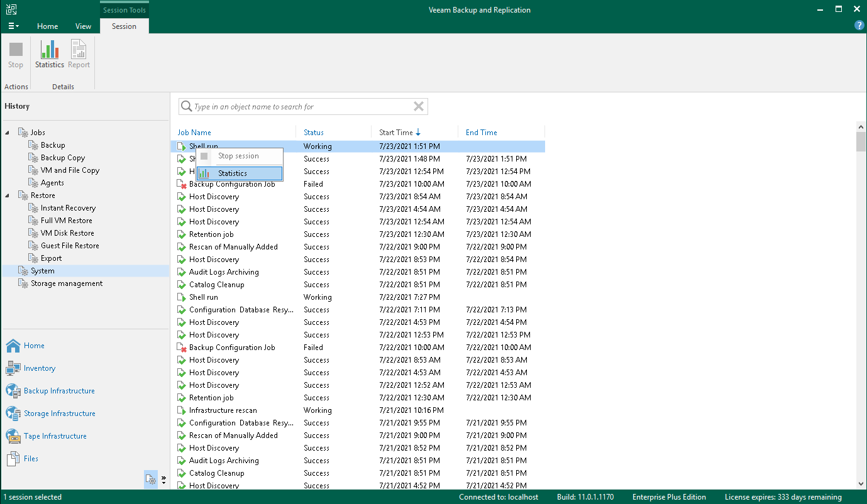Click Stop session in the context menu
867x504 pixels.
click(236, 156)
